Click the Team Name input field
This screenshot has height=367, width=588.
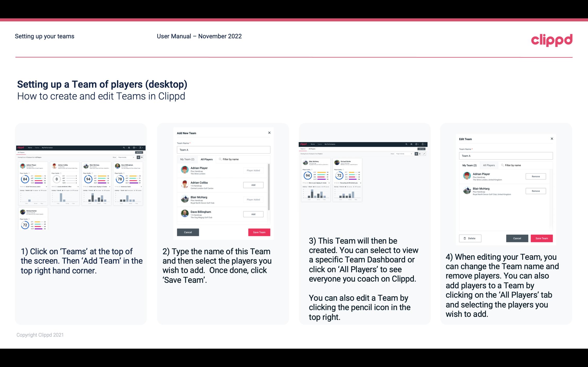point(223,149)
